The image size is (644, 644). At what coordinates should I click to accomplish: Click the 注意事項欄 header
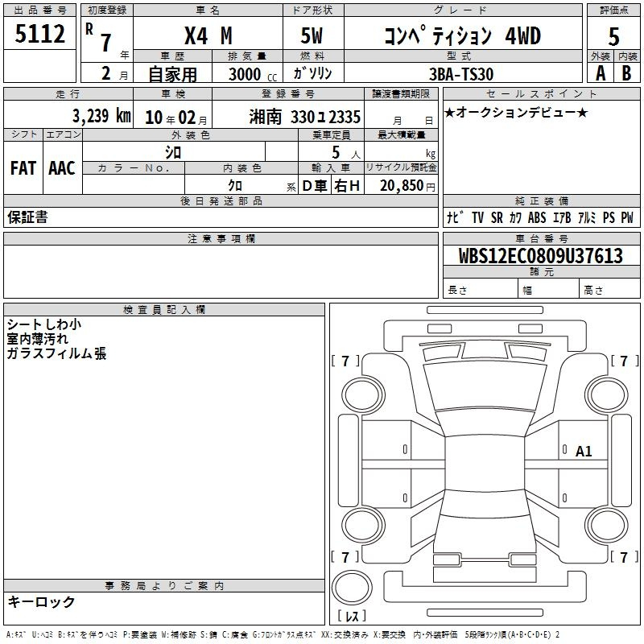(221, 238)
